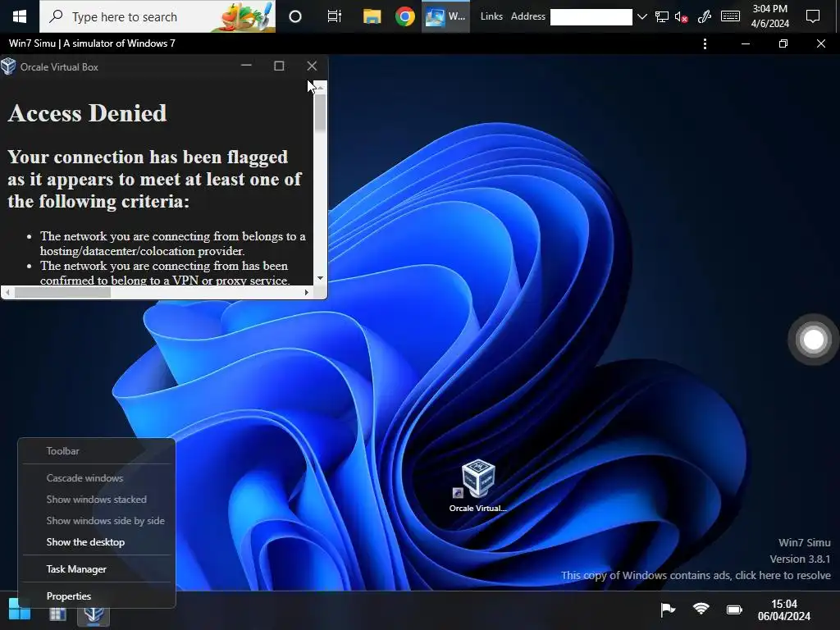This screenshot has width=840, height=630.
Task: Open the touch keyboard tray icon
Action: point(730,16)
